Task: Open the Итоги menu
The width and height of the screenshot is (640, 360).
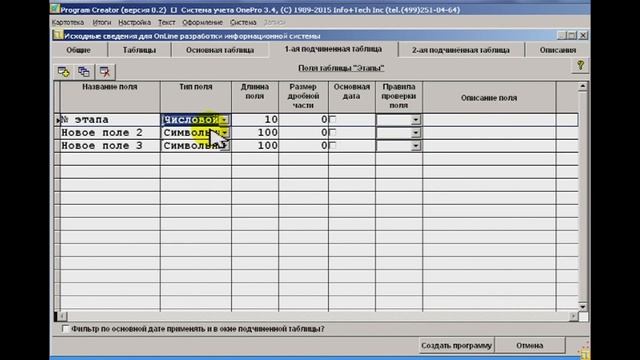Action: click(x=102, y=22)
